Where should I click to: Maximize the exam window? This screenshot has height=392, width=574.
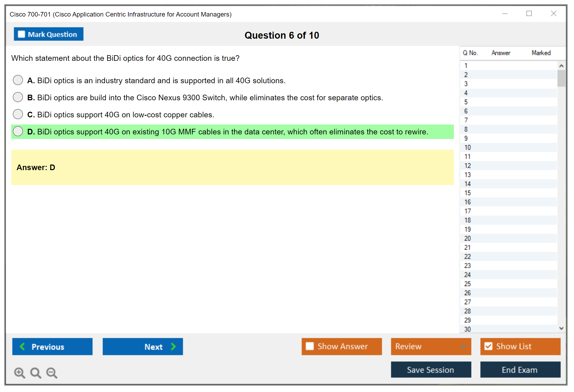coord(529,14)
